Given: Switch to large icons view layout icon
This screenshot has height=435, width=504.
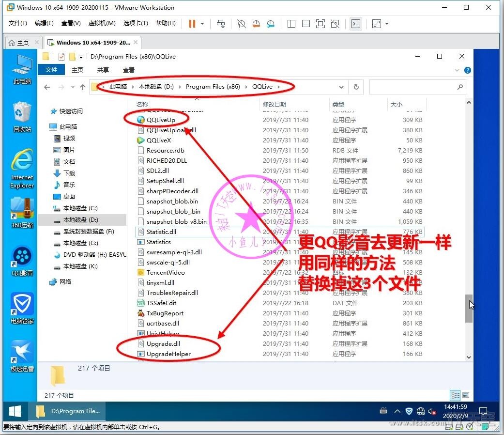Looking at the screenshot, I should click(x=466, y=395).
